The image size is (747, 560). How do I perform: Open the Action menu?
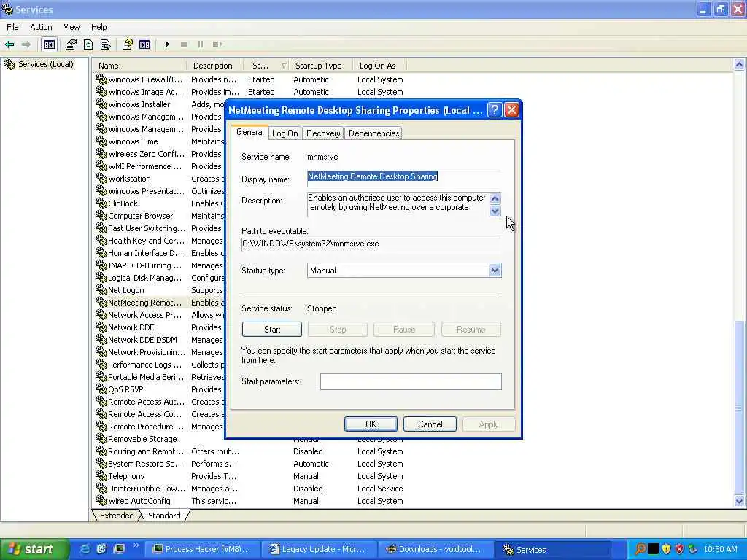pyautogui.click(x=41, y=27)
